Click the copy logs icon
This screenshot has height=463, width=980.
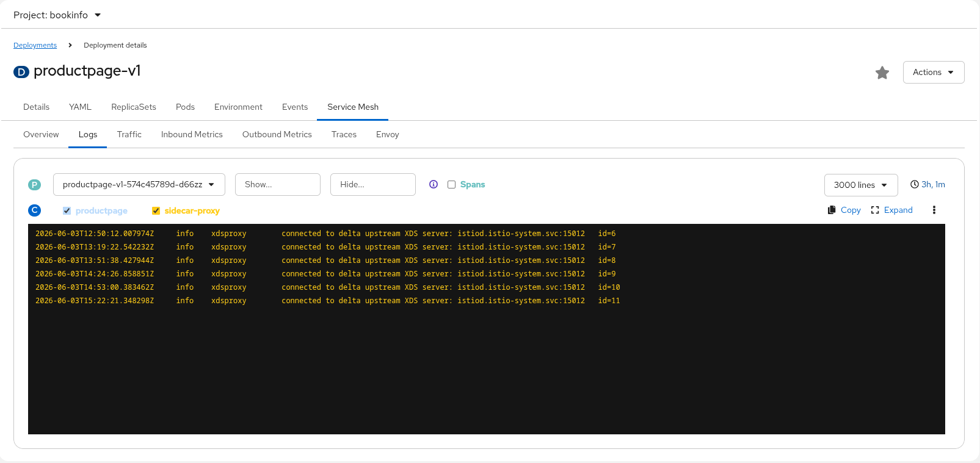[x=832, y=210]
